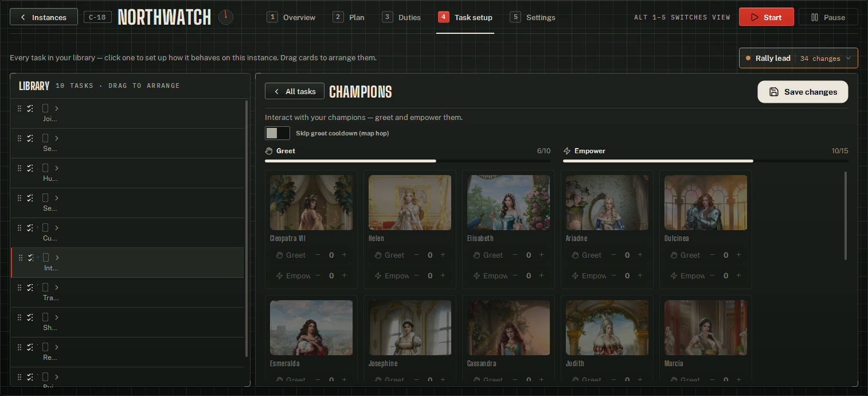Click Judith's portrait thumbnail
Screen dimensions: 868x396
(x=607, y=328)
